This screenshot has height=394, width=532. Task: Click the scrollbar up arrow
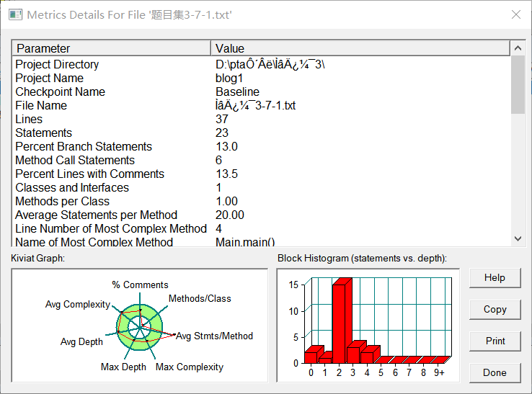tap(518, 48)
